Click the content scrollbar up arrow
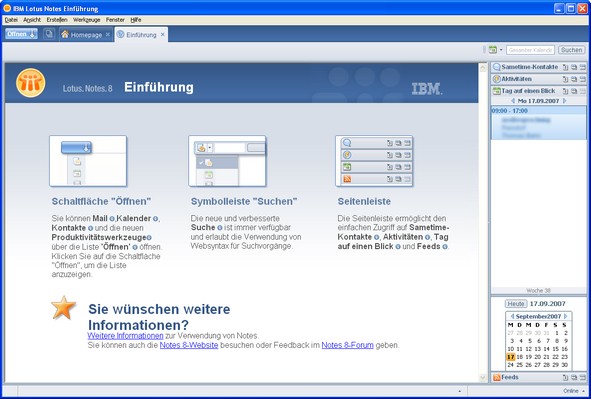Viewport: 591px width, 399px height. [x=483, y=68]
